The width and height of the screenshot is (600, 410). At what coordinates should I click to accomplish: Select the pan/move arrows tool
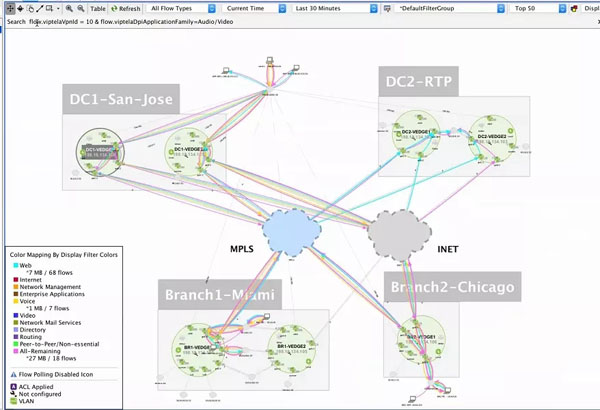pos(10,8)
